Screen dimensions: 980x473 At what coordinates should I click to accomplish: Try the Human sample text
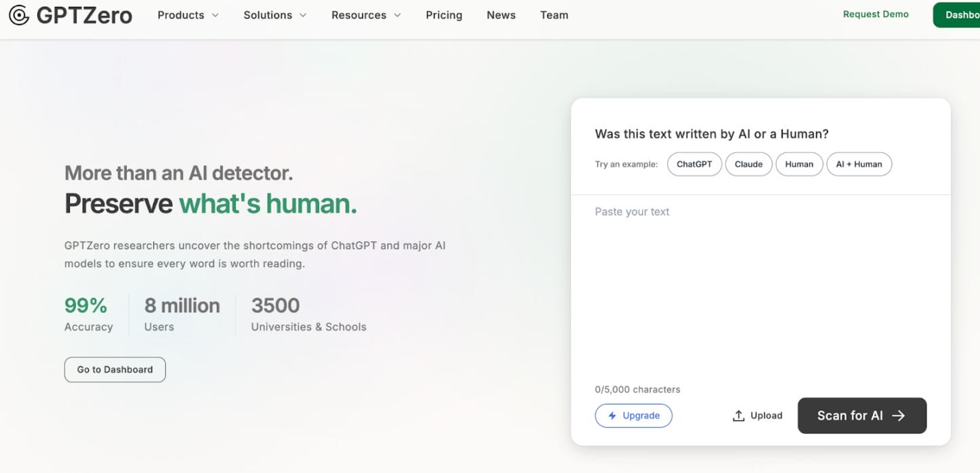(799, 164)
